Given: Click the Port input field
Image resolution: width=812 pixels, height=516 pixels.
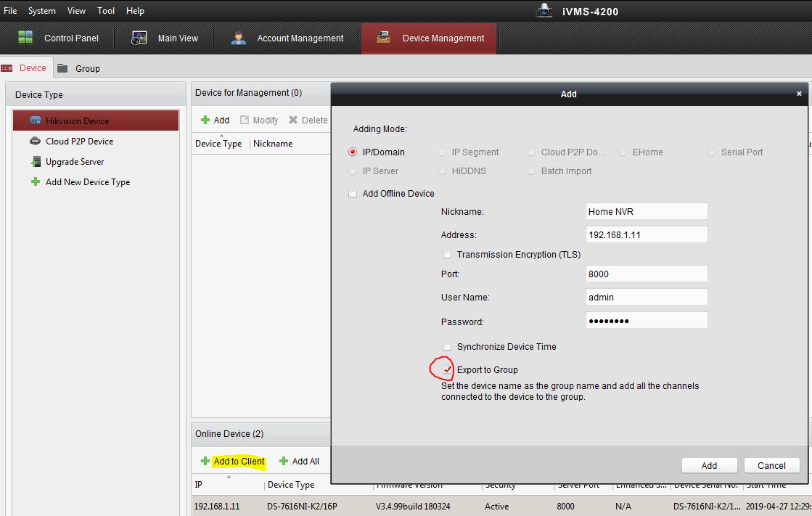Looking at the screenshot, I should [x=646, y=274].
